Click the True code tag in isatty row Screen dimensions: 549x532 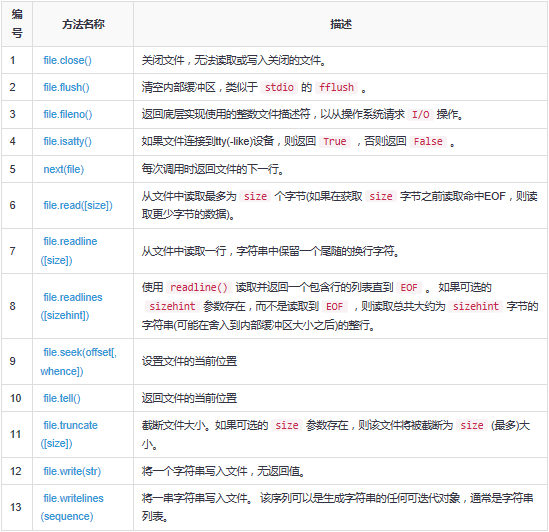335,141
